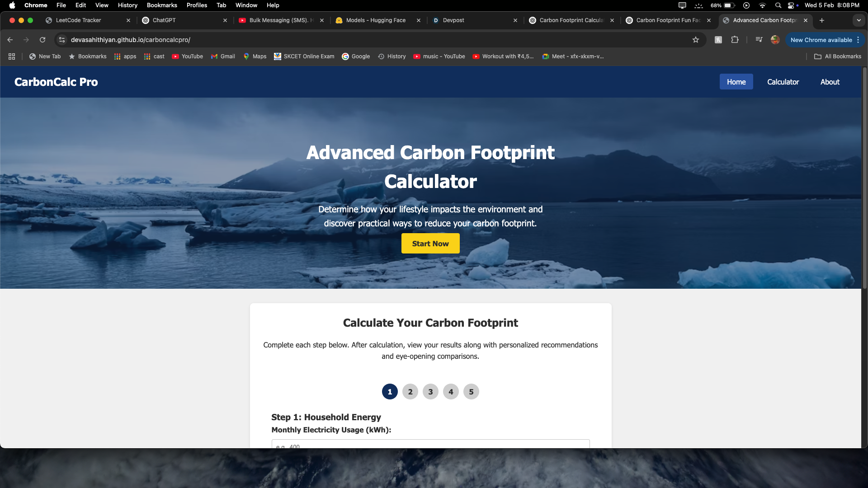The height and width of the screenshot is (488, 868).
Task: Open the Maps bookmark
Action: (x=255, y=56)
